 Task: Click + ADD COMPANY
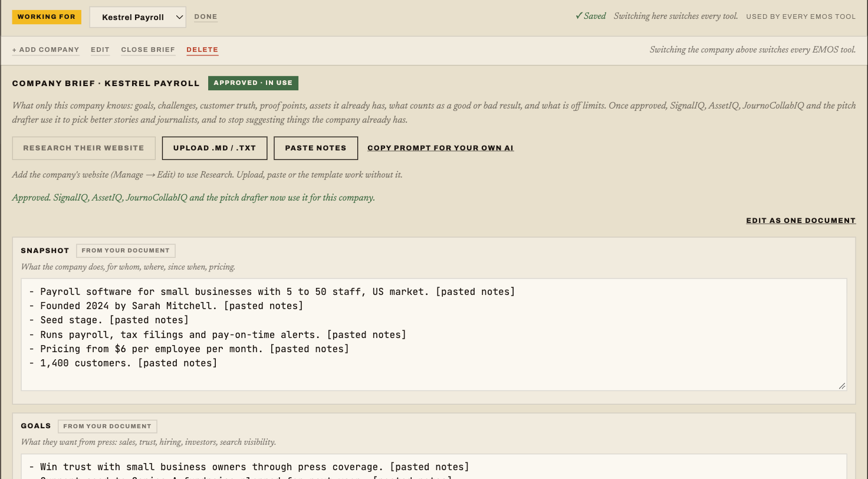pyautogui.click(x=46, y=50)
